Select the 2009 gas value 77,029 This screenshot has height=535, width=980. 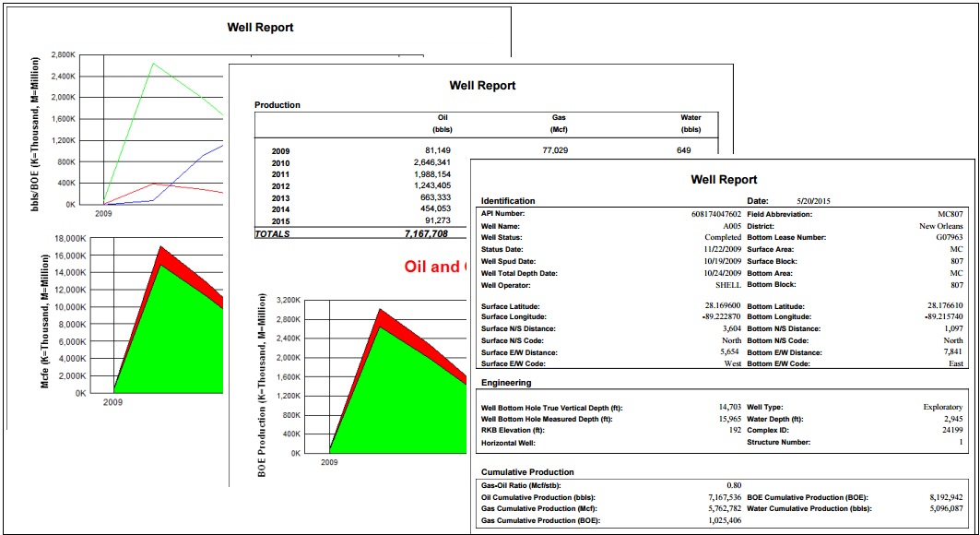554,150
